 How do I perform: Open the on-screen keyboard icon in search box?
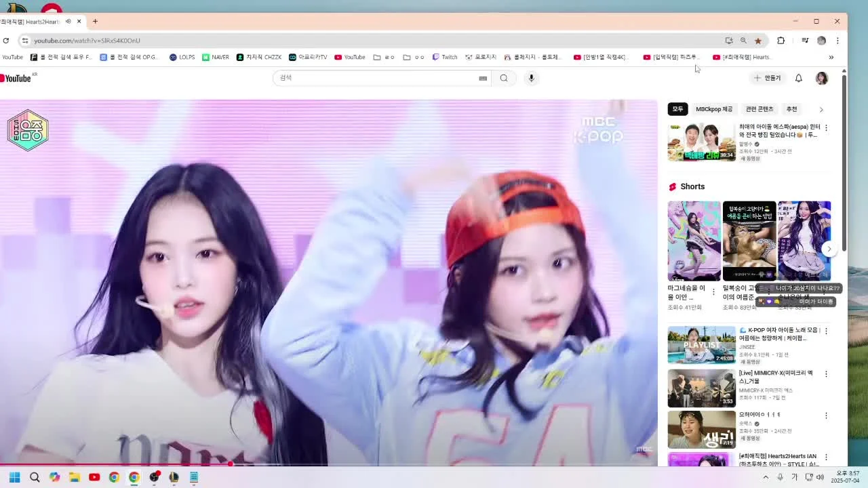point(483,78)
